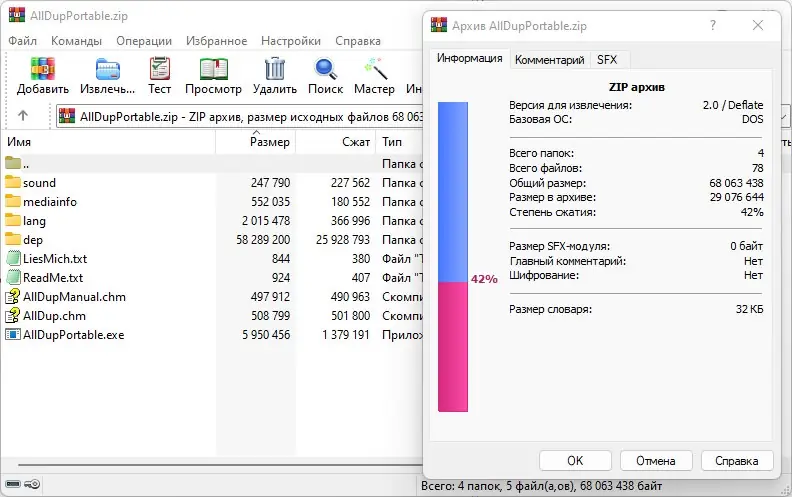Click the status bar total text
The height and width of the screenshot is (497, 792).
pos(541,486)
